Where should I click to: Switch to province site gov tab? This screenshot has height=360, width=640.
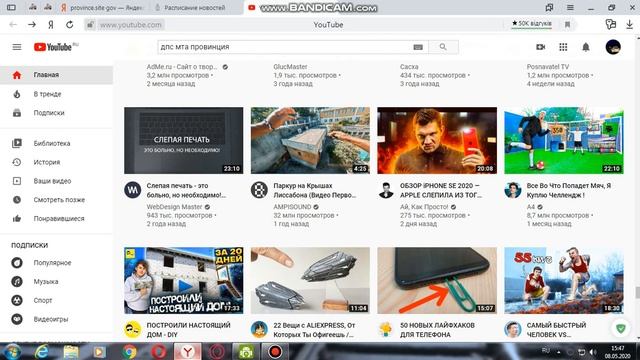click(x=102, y=7)
